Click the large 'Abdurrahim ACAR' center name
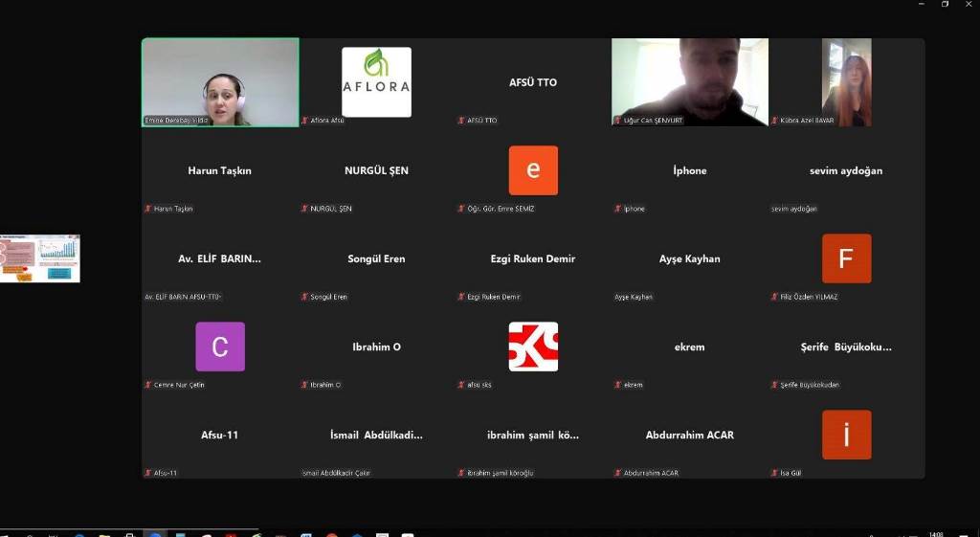 tap(690, 435)
